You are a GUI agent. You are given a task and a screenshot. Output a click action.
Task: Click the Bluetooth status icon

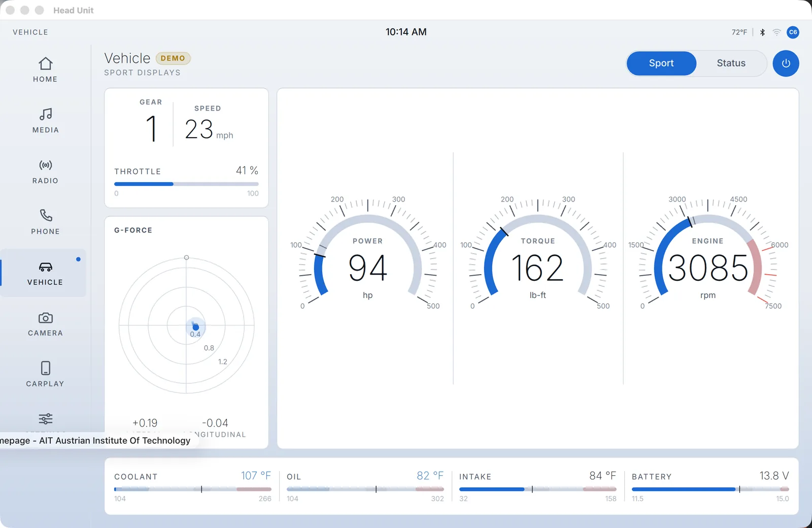tap(762, 32)
